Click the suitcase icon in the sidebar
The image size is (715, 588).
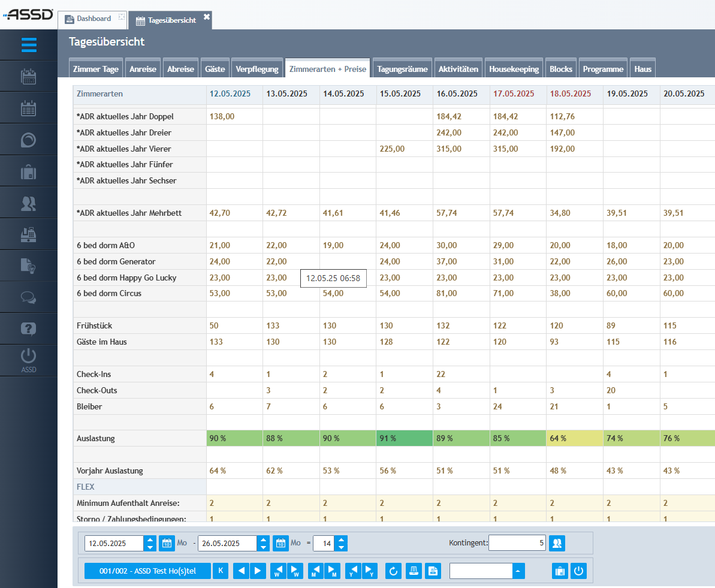[x=29, y=172]
